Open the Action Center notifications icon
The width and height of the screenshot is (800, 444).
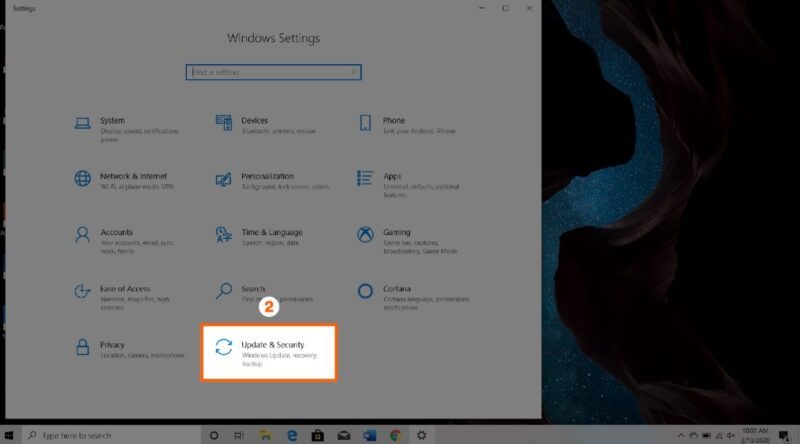tap(784, 435)
